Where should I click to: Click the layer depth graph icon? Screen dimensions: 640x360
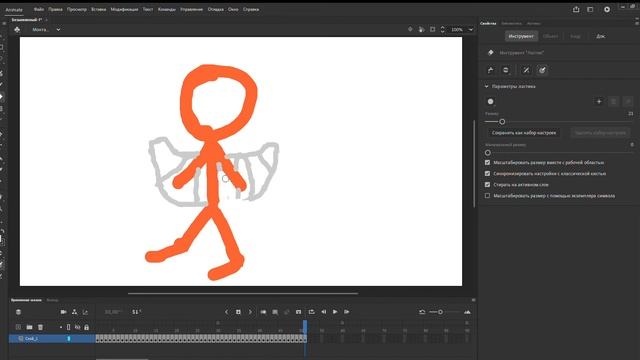pos(85,312)
